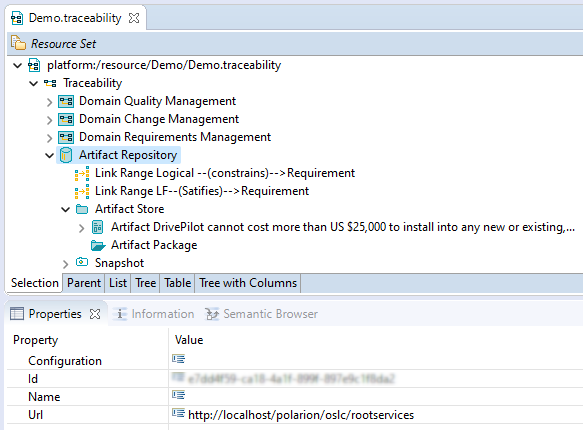Switch to Tree with Columns tab

coord(248,283)
